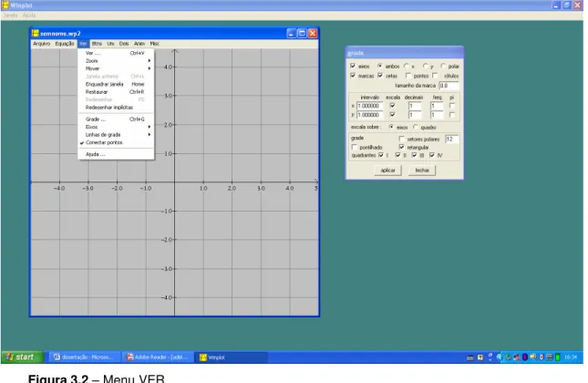Click the semnome.wp2 window title icon
The image size is (588, 383).
tap(36, 34)
